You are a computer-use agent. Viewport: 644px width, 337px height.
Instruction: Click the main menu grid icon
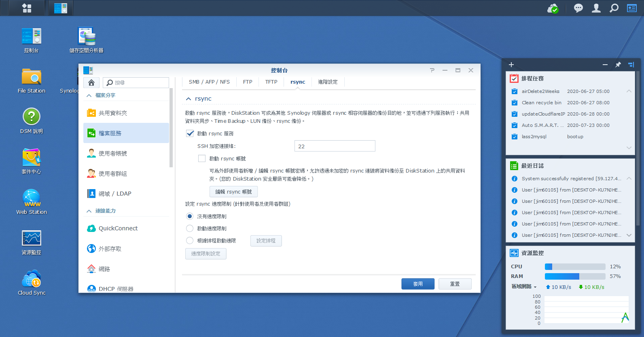click(27, 8)
